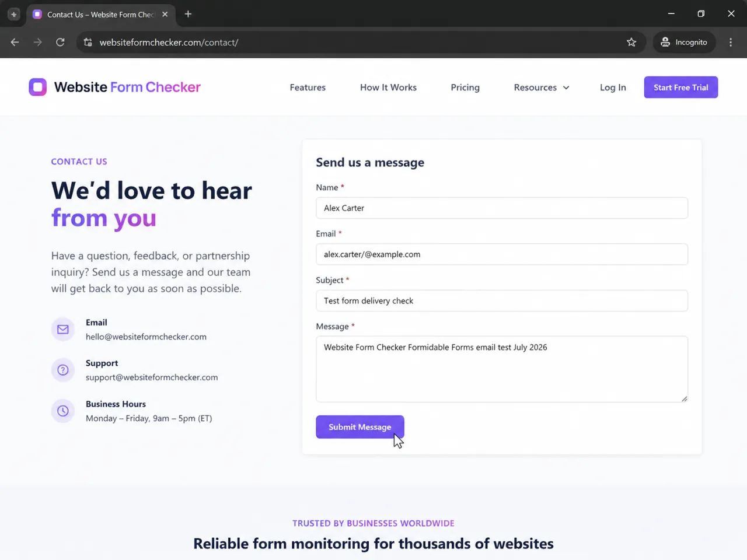Viewport: 747px width, 560px height.
Task: Restore down the browser window
Action: (x=701, y=14)
